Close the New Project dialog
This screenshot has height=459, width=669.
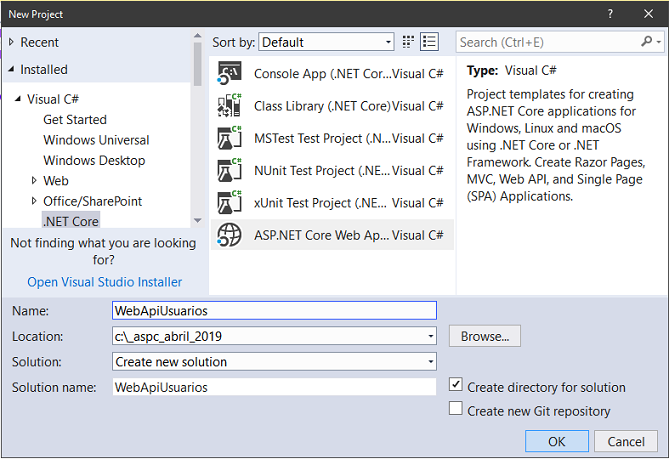649,14
